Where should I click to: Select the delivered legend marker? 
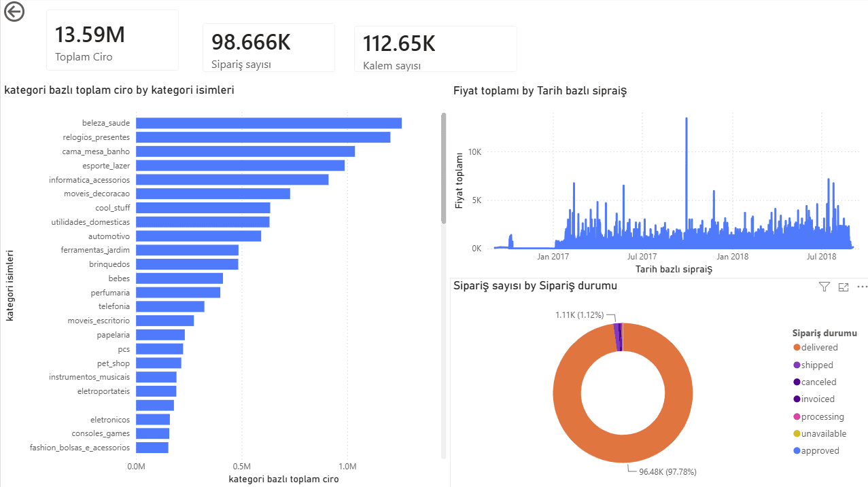click(x=797, y=348)
